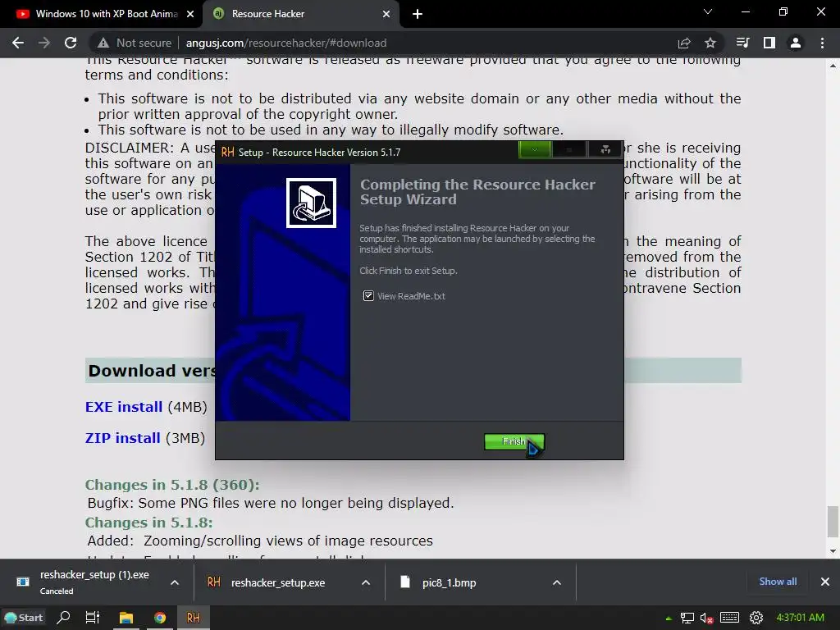Click the ZIP install download link
840x630 pixels.
pos(123,438)
